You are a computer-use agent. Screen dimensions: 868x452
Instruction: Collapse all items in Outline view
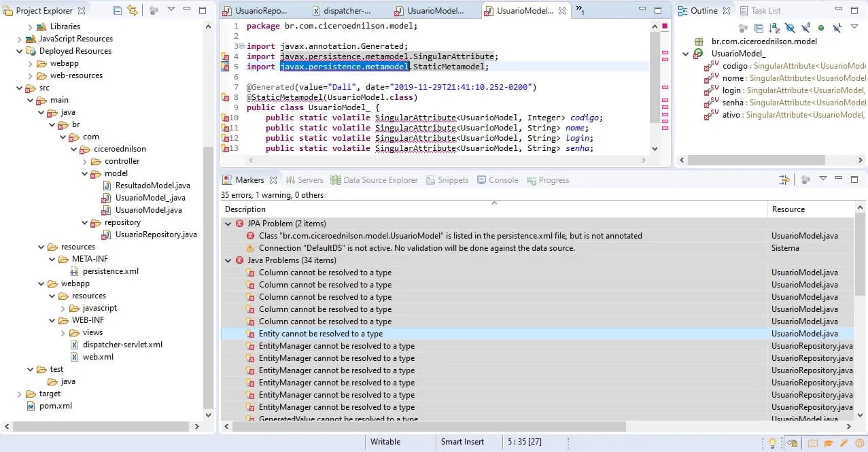pyautogui.click(x=758, y=28)
